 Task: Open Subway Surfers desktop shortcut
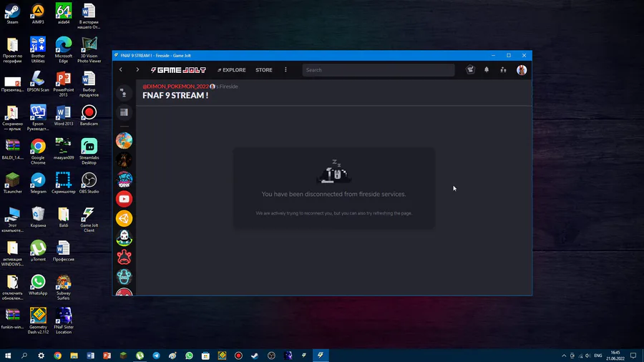pyautogui.click(x=64, y=287)
